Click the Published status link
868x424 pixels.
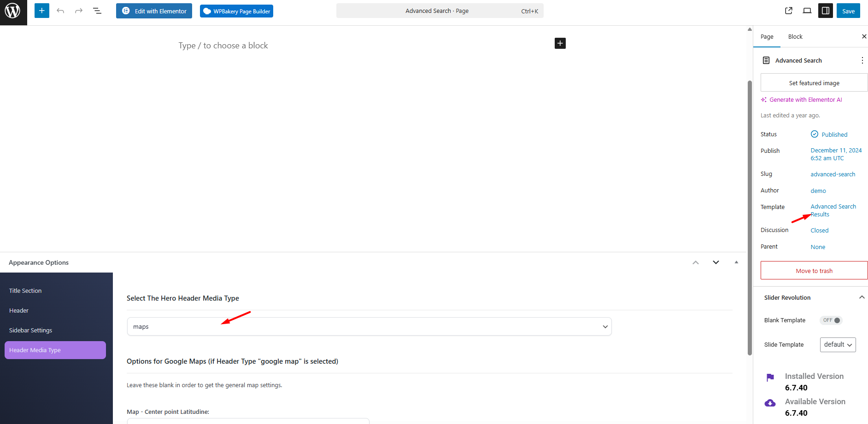click(x=834, y=134)
